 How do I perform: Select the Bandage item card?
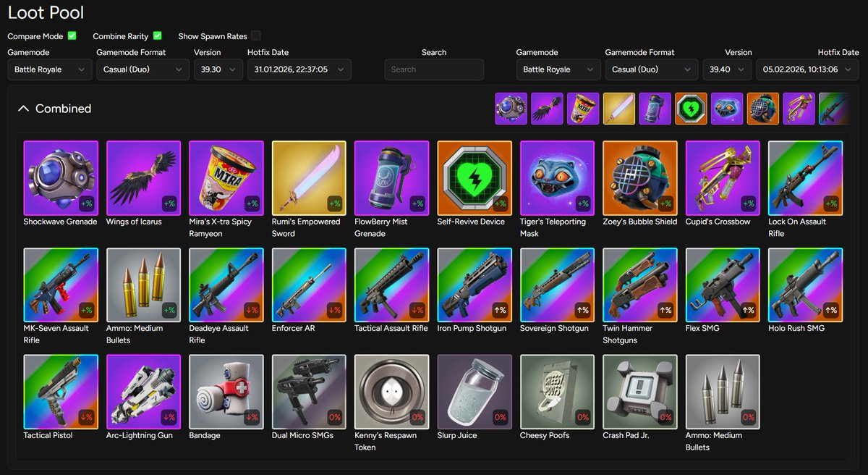tap(226, 392)
